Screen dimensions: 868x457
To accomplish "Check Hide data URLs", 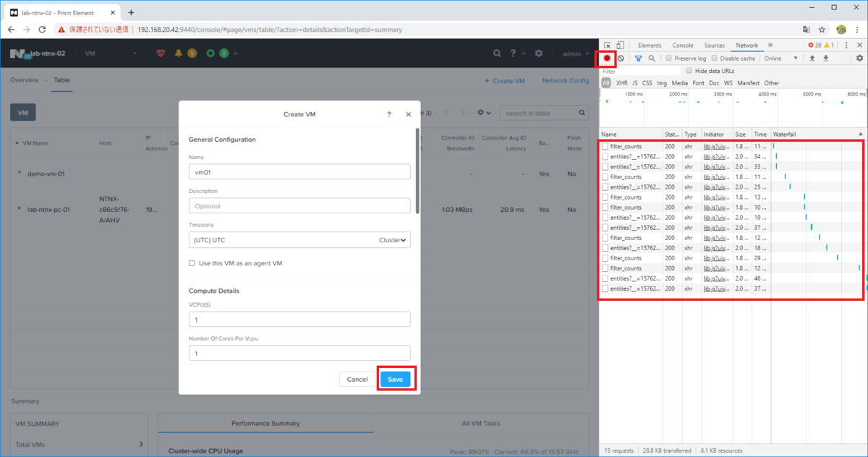I will [x=689, y=71].
